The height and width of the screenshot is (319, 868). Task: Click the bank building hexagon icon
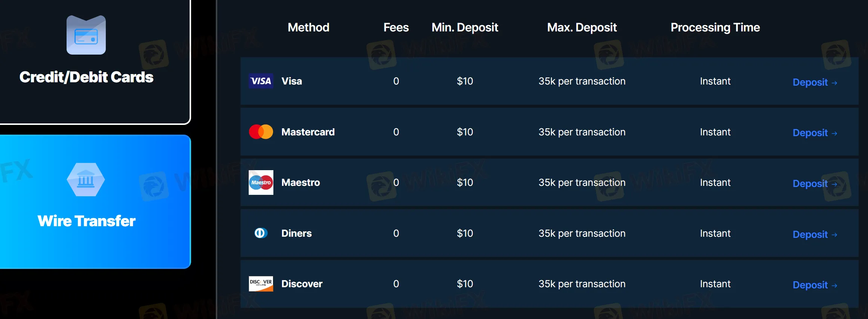coord(86,180)
